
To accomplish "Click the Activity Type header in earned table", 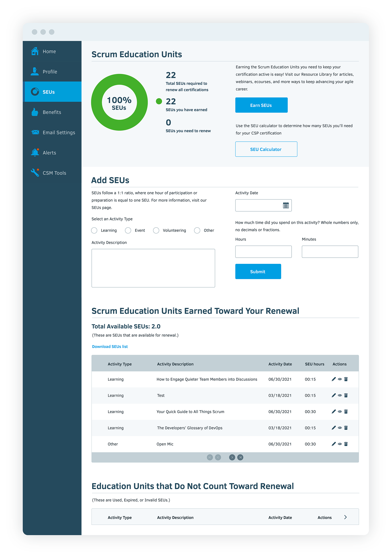I will [120, 364].
